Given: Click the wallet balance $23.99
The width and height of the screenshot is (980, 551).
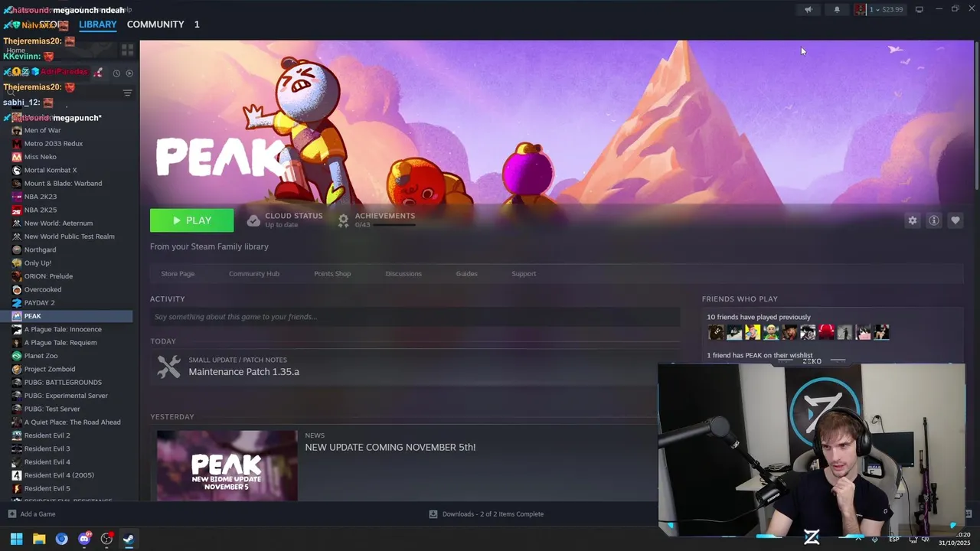Looking at the screenshot, I should (893, 10).
